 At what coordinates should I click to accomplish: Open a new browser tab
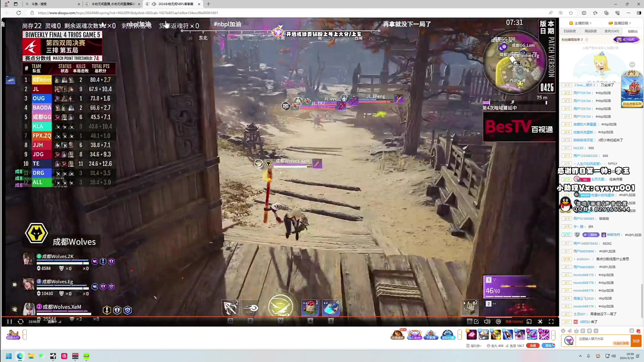208,4
